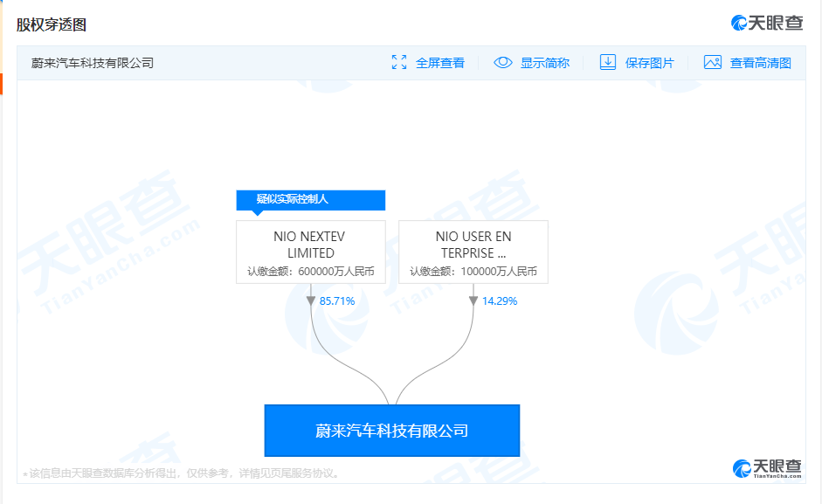
Task: Click the 85.71% ownership percentage label
Action: 337,300
